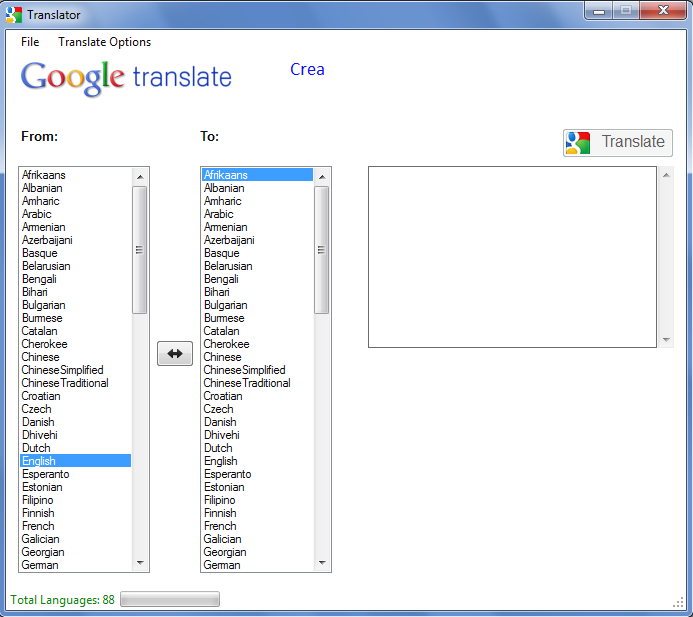Select Bulgarian in the From list

tap(76, 305)
